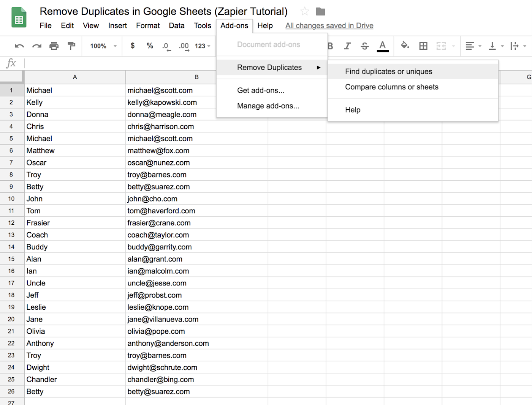Image resolution: width=532 pixels, height=405 pixels.
Task: Expand the merge cells options arrow
Action: (x=453, y=46)
